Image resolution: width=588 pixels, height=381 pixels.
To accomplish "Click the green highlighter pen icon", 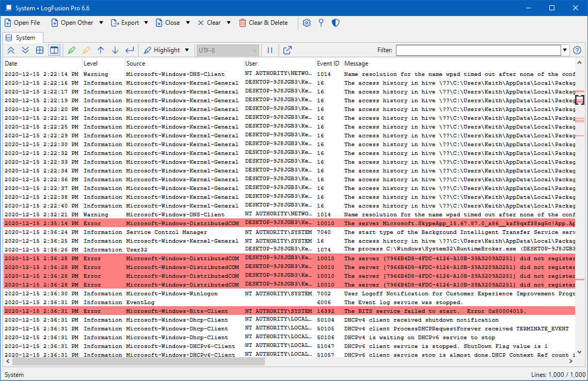I will pyautogui.click(x=71, y=50).
